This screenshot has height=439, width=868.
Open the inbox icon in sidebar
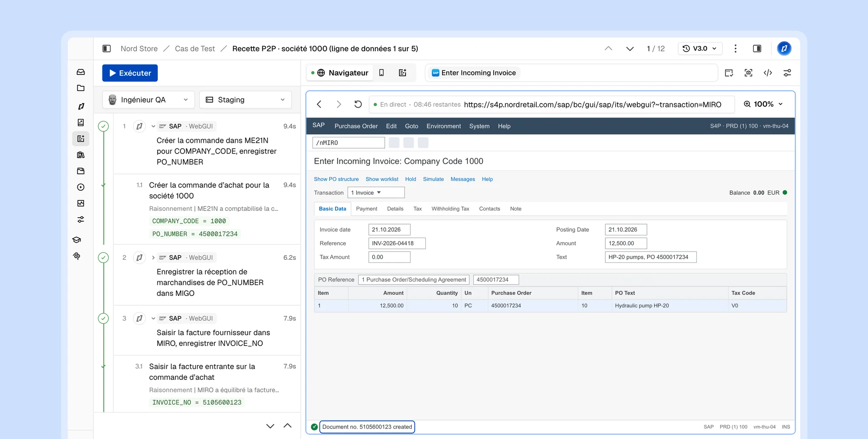(x=80, y=72)
